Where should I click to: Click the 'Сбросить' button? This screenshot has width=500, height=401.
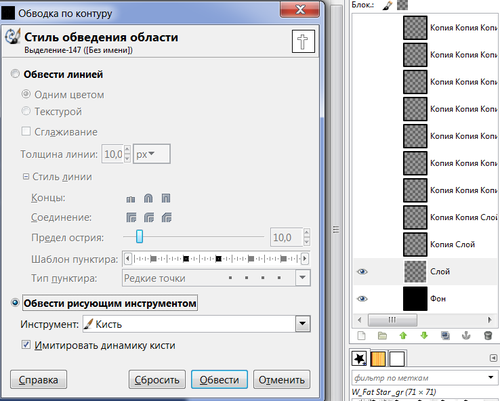pyautogui.click(x=157, y=379)
